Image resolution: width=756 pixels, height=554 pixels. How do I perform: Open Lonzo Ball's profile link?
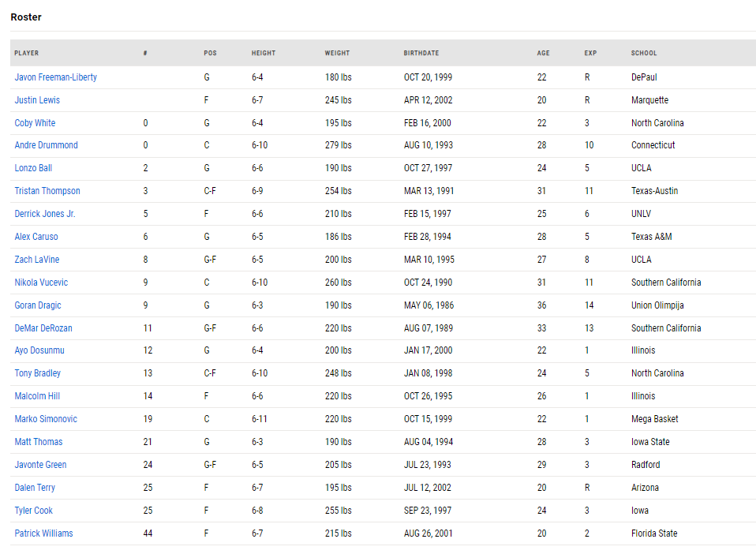[x=33, y=168]
